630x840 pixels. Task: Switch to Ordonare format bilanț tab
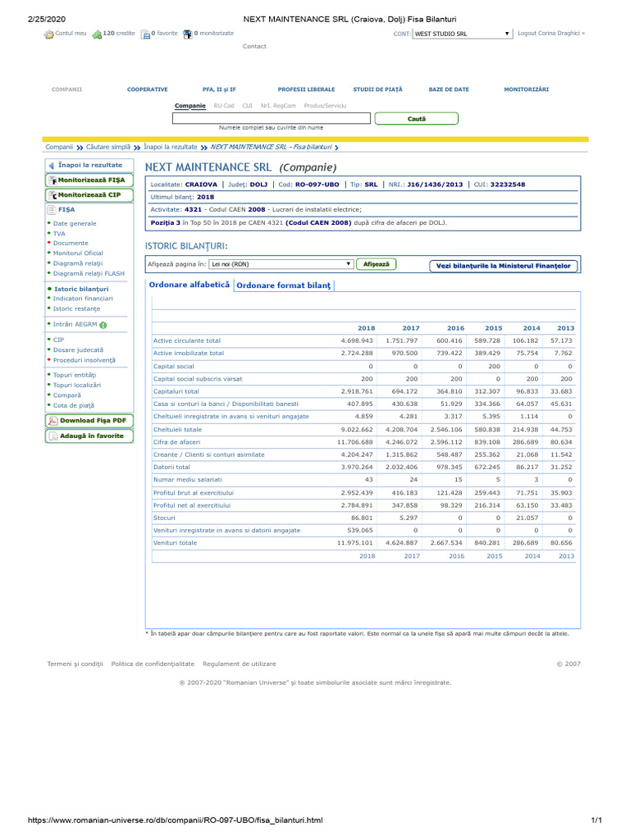coord(284,285)
